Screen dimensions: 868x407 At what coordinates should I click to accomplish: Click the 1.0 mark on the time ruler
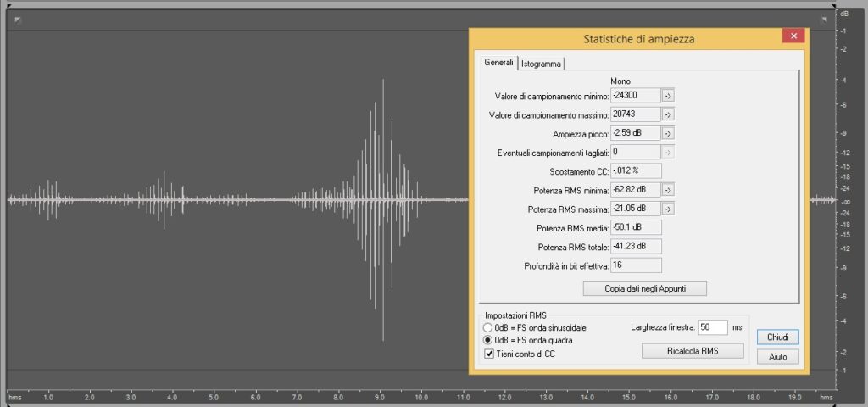[48, 397]
